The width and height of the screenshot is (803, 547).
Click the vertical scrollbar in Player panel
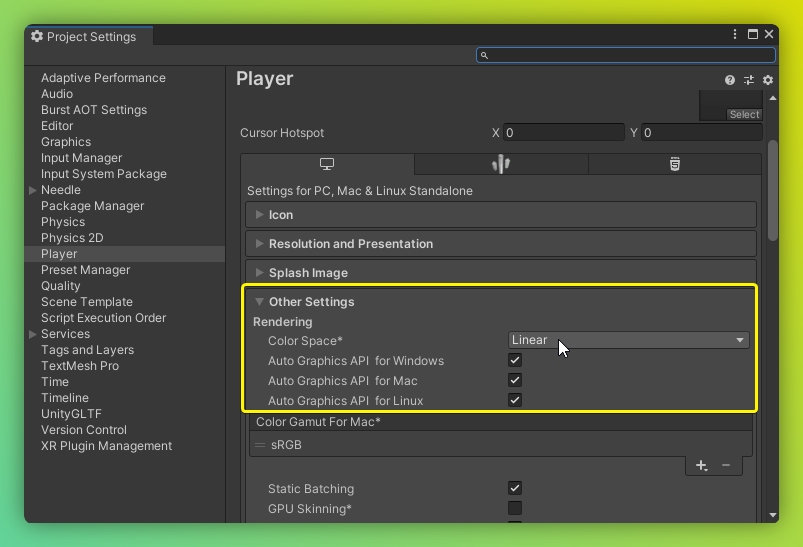coord(772,190)
